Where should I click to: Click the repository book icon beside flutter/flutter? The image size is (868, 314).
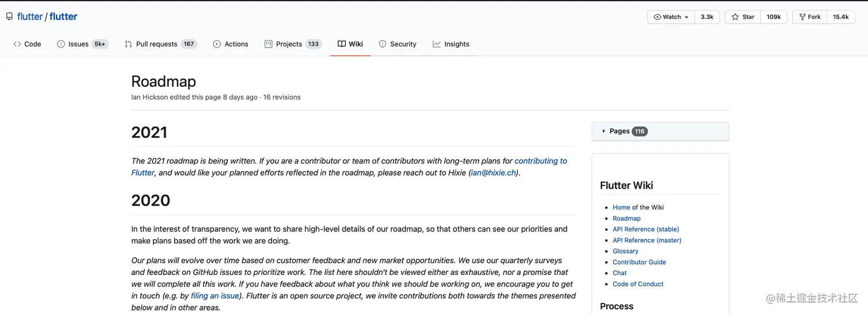[9, 17]
